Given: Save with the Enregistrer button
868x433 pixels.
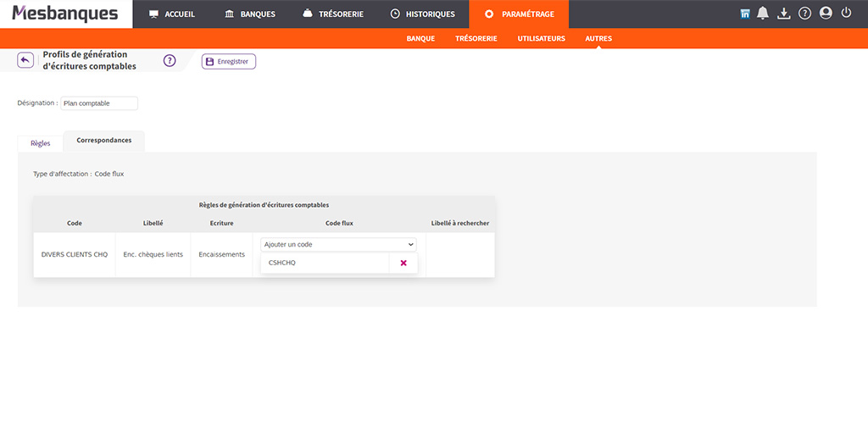Looking at the screenshot, I should (x=229, y=62).
